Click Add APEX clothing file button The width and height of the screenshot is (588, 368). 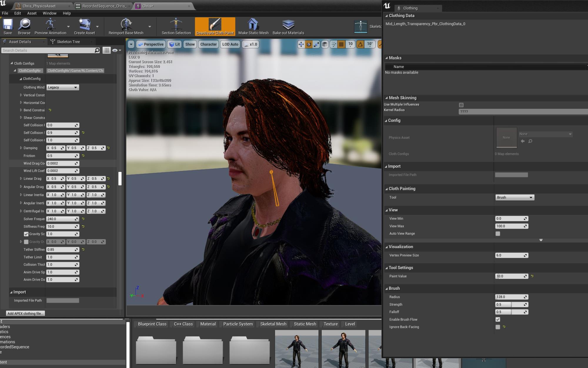coord(26,314)
